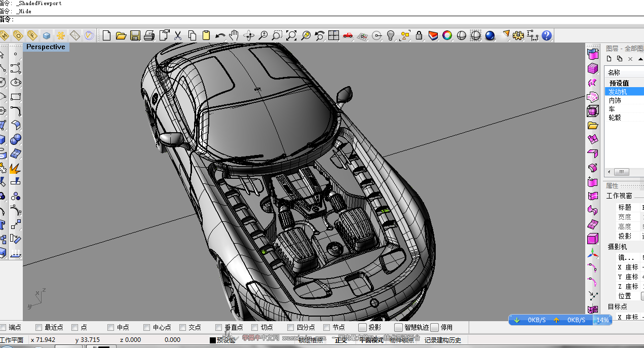
Task: Toggle the 垂直点 osnap checkbox
Action: (x=219, y=327)
